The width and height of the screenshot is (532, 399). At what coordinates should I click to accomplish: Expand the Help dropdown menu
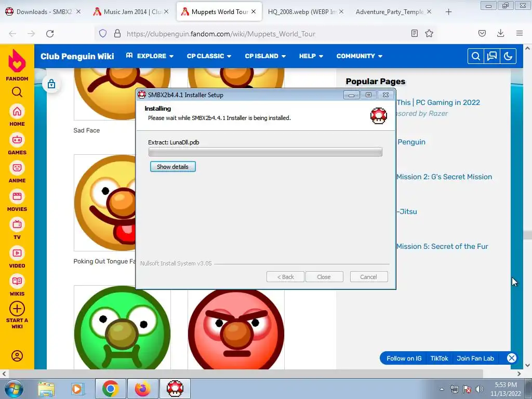point(311,56)
